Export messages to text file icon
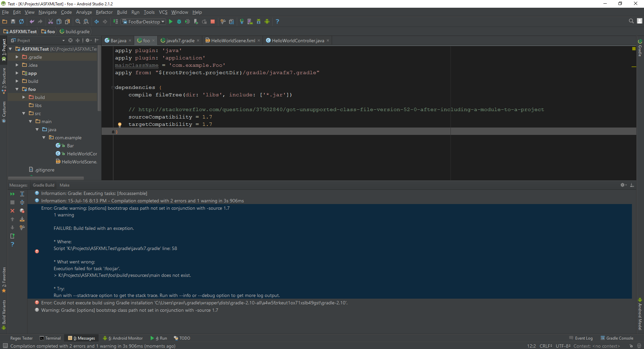The height and width of the screenshot is (349, 644). (12, 236)
